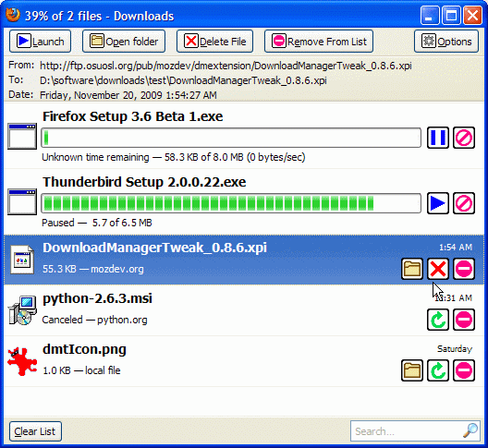Remove DownloadManagerTweak xpi from list icon
The image size is (488, 448).
pos(464,269)
